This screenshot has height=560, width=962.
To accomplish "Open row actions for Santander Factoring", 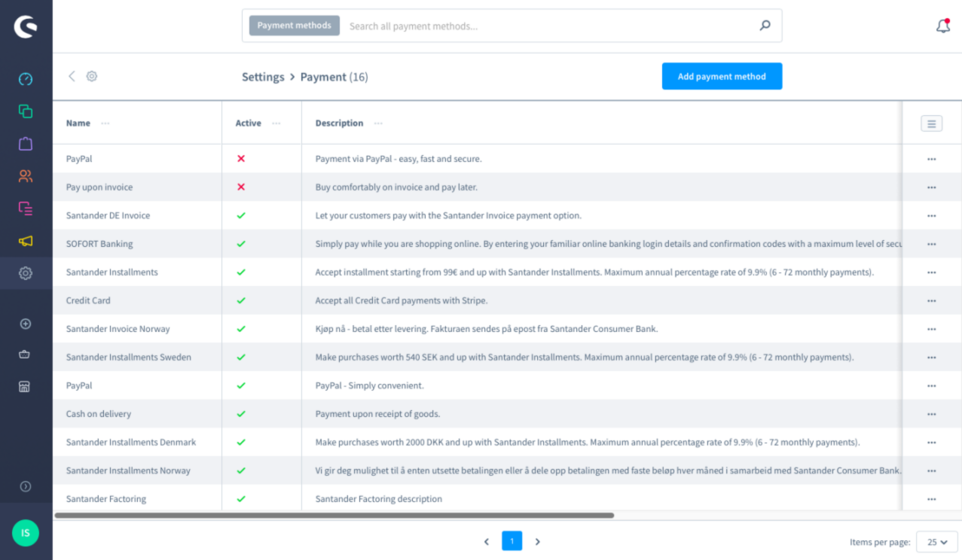I will click(x=932, y=499).
